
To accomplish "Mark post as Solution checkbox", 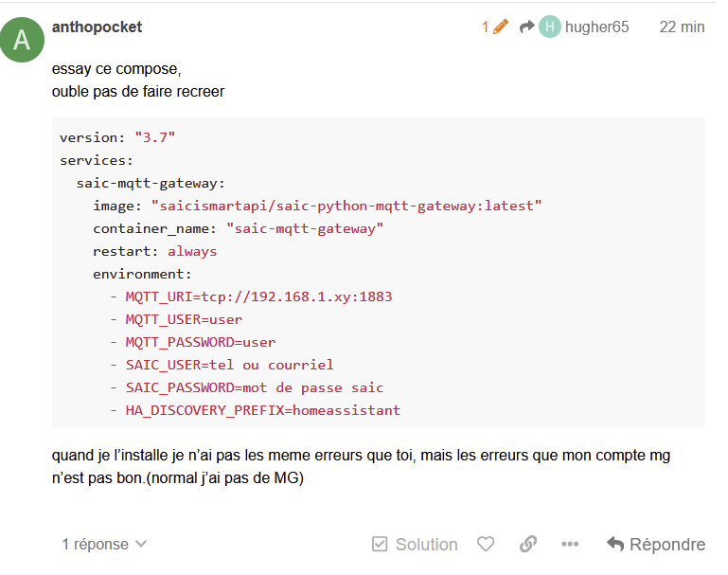I will [x=380, y=545].
